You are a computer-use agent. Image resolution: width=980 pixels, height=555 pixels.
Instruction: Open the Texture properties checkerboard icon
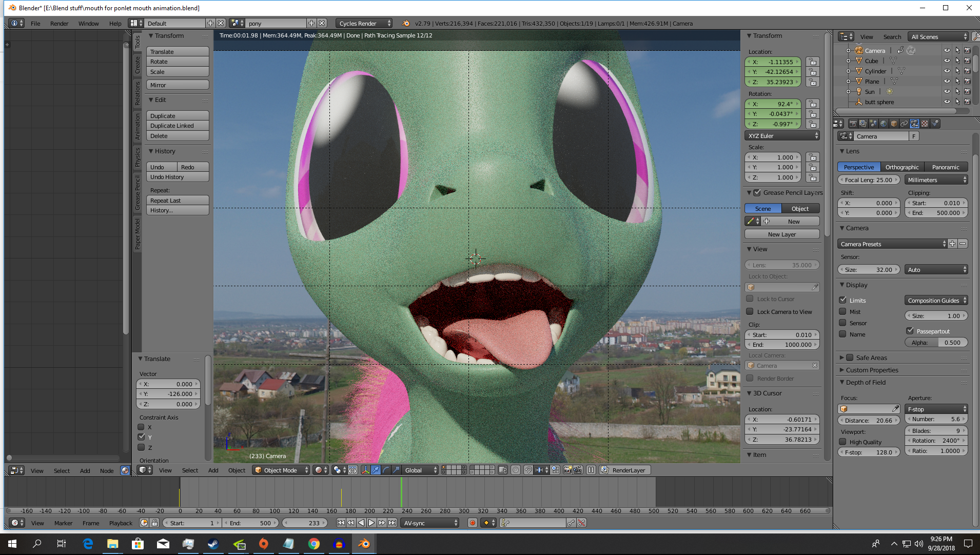coord(925,124)
